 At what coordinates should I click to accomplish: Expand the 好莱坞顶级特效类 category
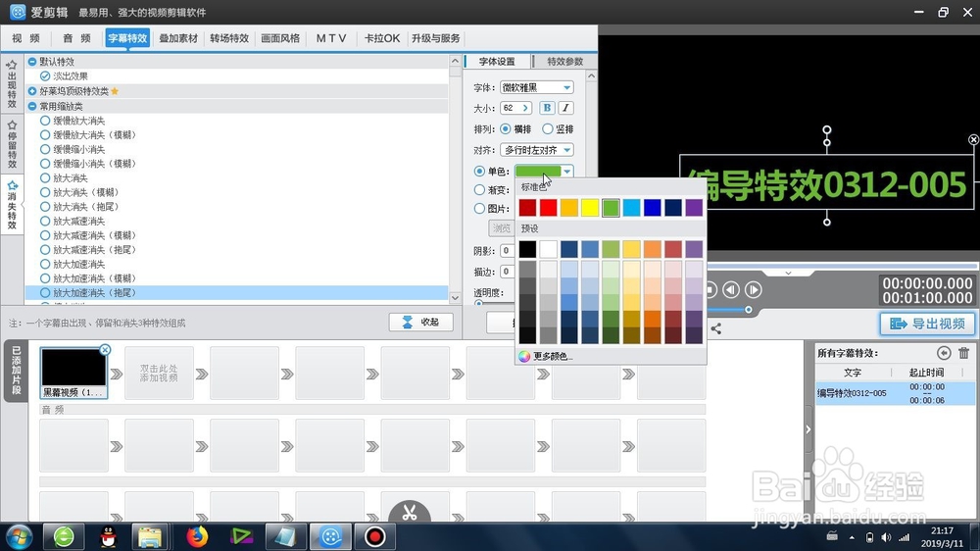click(x=32, y=91)
